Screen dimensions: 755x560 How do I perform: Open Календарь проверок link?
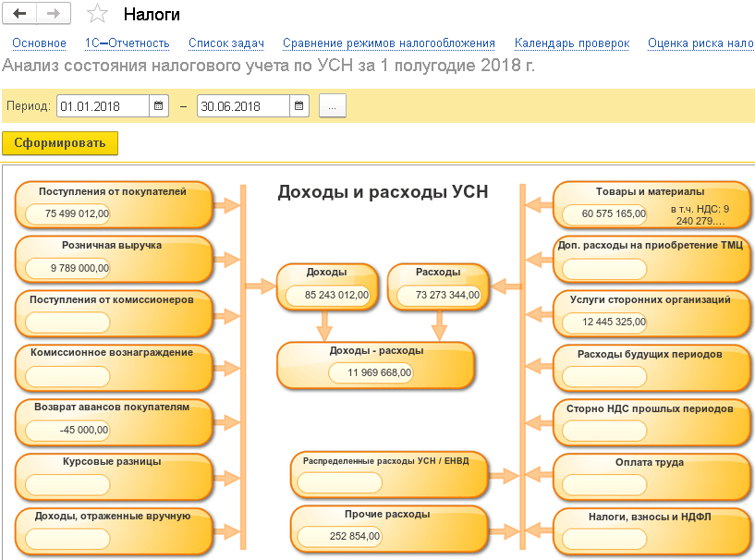tap(572, 43)
